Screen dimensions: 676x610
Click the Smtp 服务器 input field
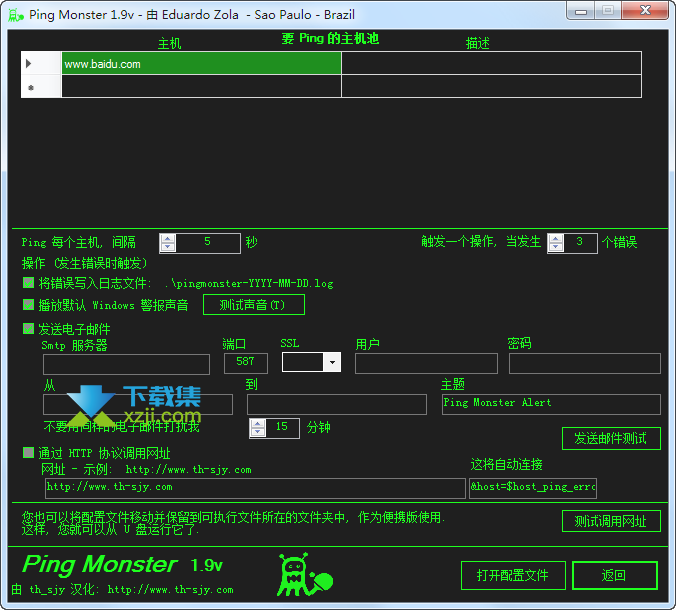pyautogui.click(x=126, y=364)
